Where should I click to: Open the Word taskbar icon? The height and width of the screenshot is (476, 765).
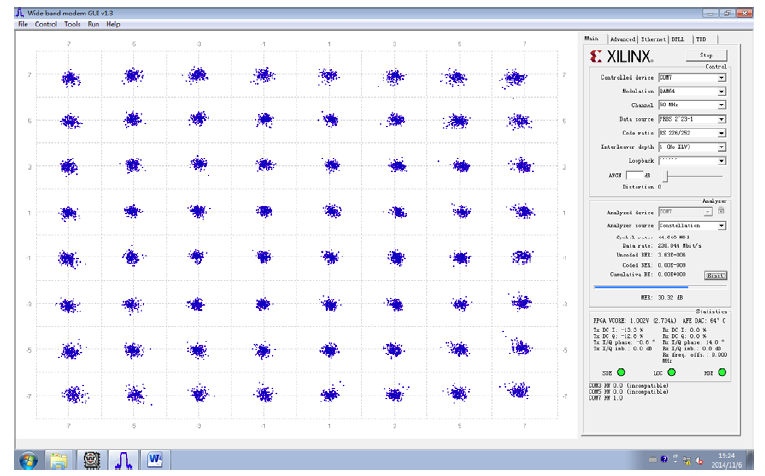pyautogui.click(x=155, y=459)
